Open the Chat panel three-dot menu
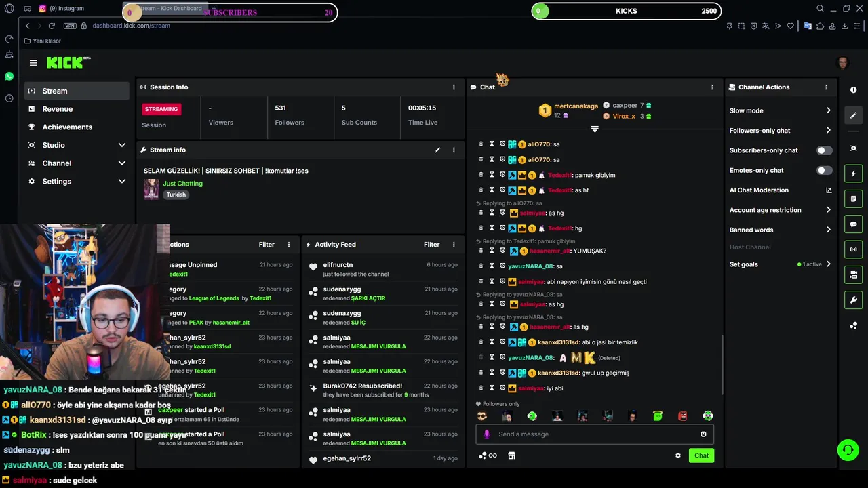Image resolution: width=868 pixels, height=488 pixels. pyautogui.click(x=712, y=87)
